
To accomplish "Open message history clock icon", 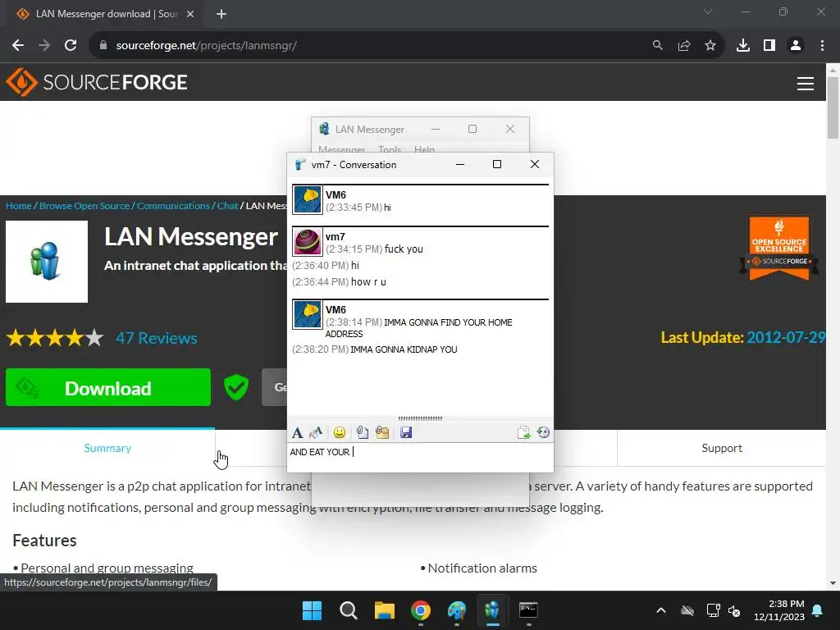I will (543, 432).
